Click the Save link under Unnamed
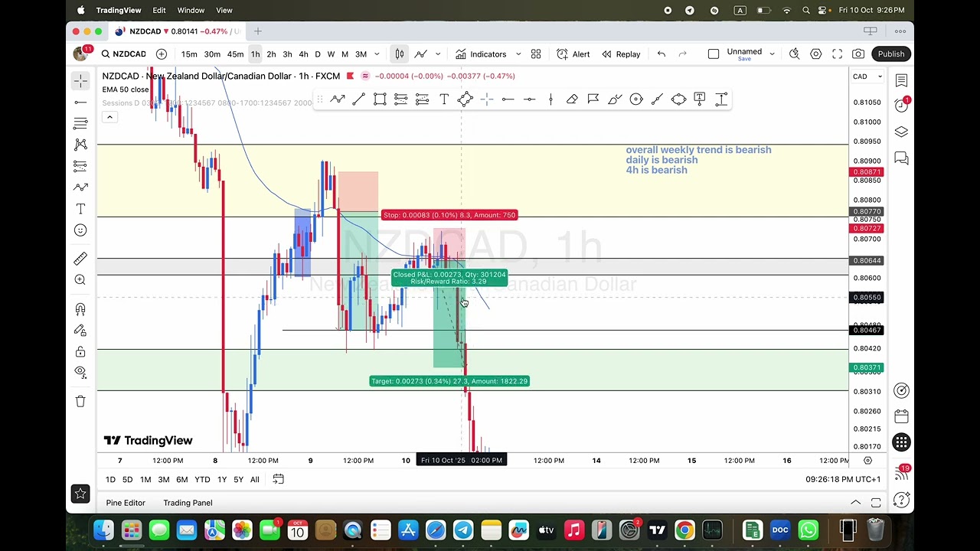 (x=744, y=59)
